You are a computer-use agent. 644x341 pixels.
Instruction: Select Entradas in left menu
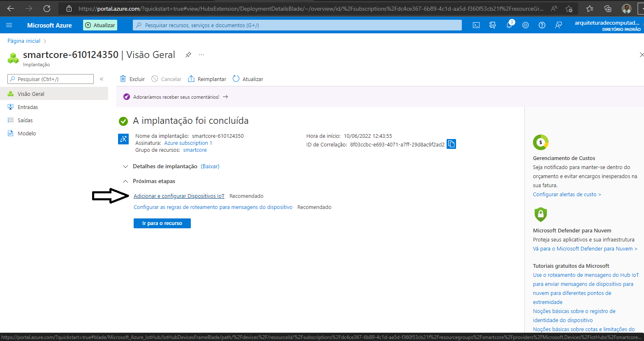54,107
